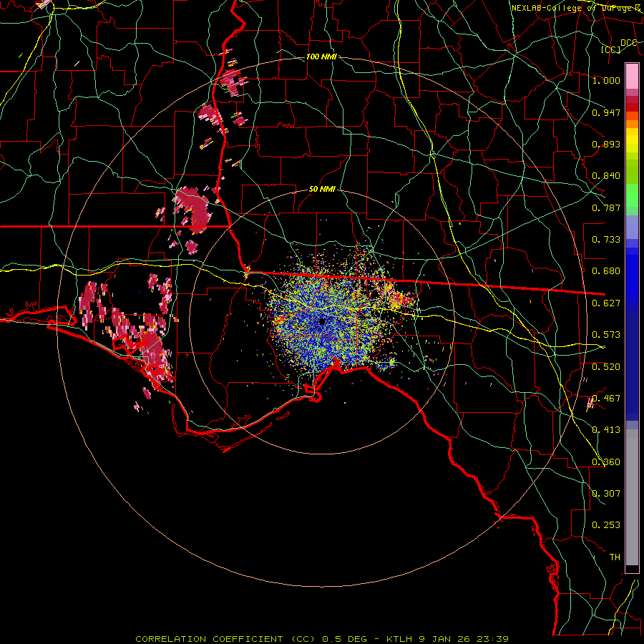Click the TH threshold label on scale

(615, 557)
